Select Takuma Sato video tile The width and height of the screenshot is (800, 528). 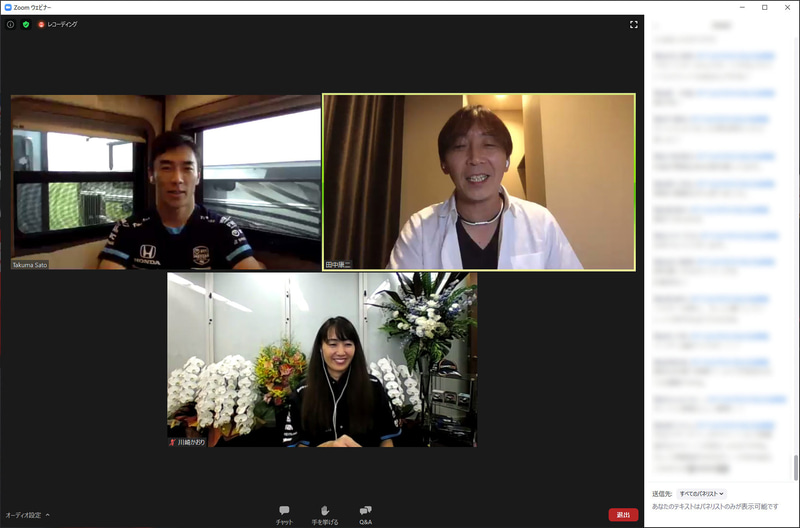point(166,182)
